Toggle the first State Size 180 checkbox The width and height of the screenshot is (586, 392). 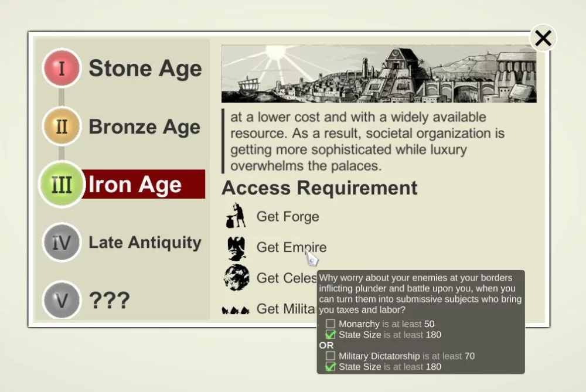[x=331, y=335]
